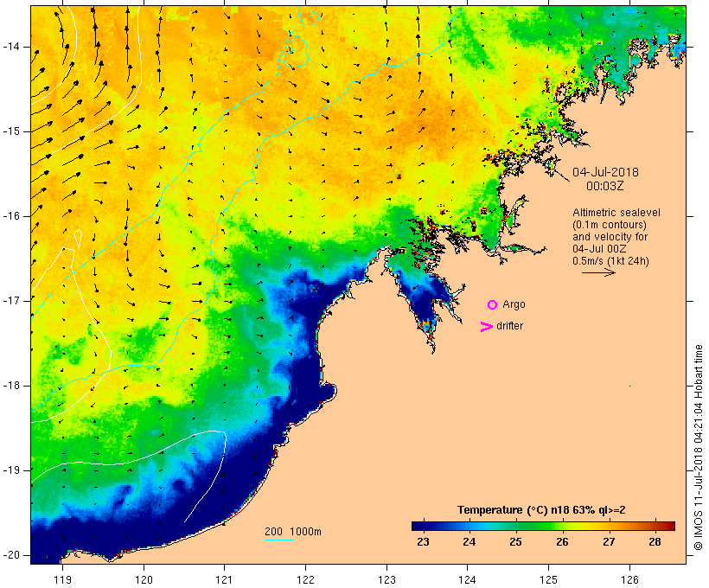This screenshot has height=588, width=709.
Task: Click the -17 latitude axis label
Action: point(10,301)
